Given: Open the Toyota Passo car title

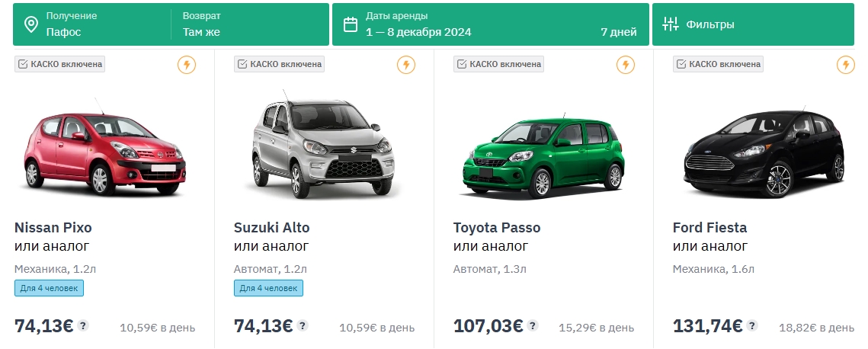Looking at the screenshot, I should pos(496,227).
